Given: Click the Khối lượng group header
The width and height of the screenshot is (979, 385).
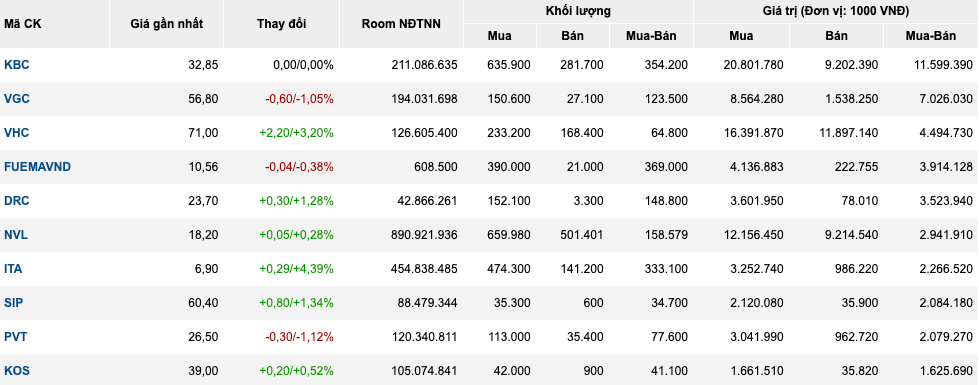Looking at the screenshot, I should pyautogui.click(x=578, y=11).
